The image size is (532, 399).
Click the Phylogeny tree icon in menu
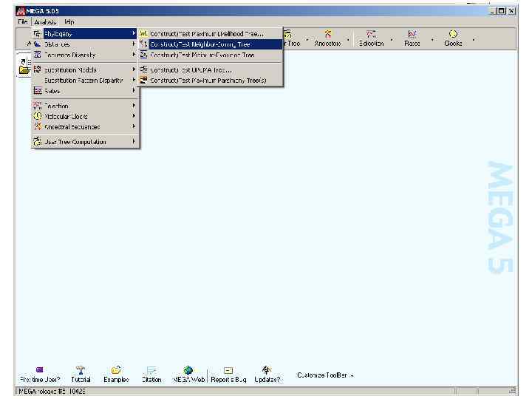(38, 33)
